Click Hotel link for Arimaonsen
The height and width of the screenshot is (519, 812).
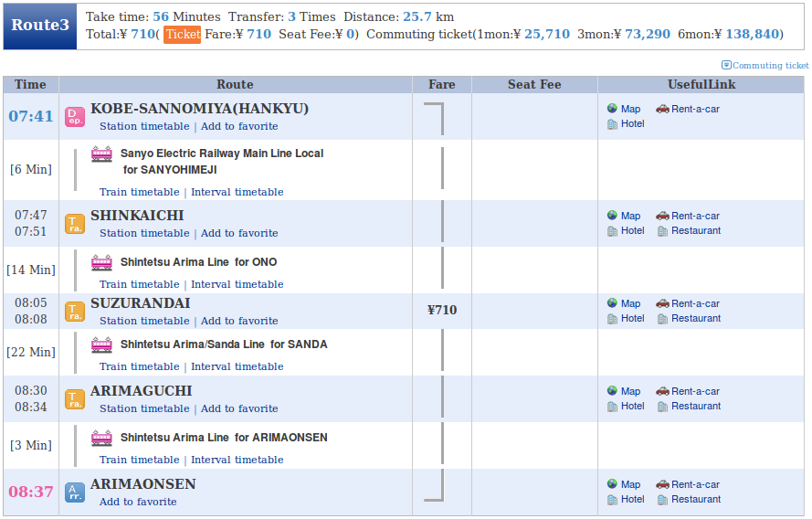pos(632,499)
